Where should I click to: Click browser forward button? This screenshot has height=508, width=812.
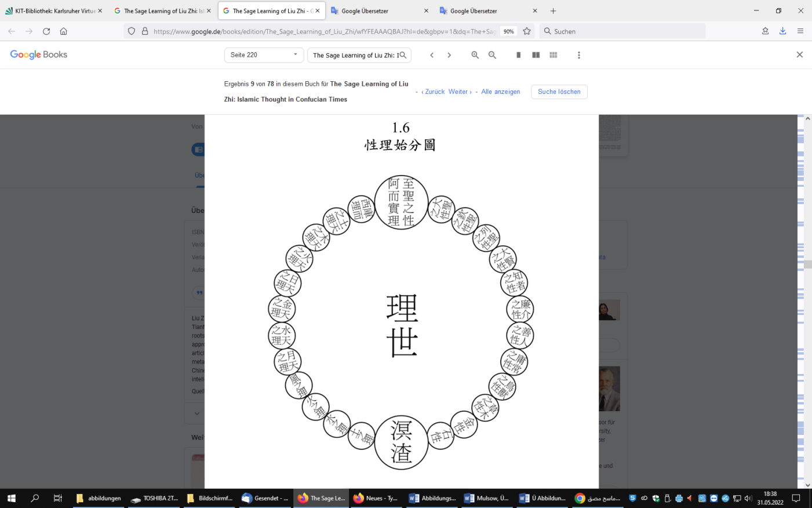(x=29, y=31)
